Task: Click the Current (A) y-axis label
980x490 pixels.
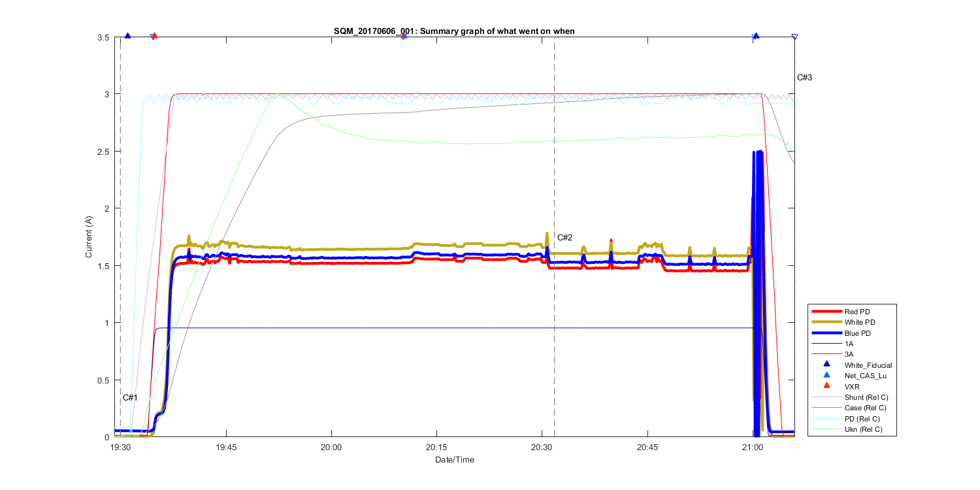Action: (89, 237)
